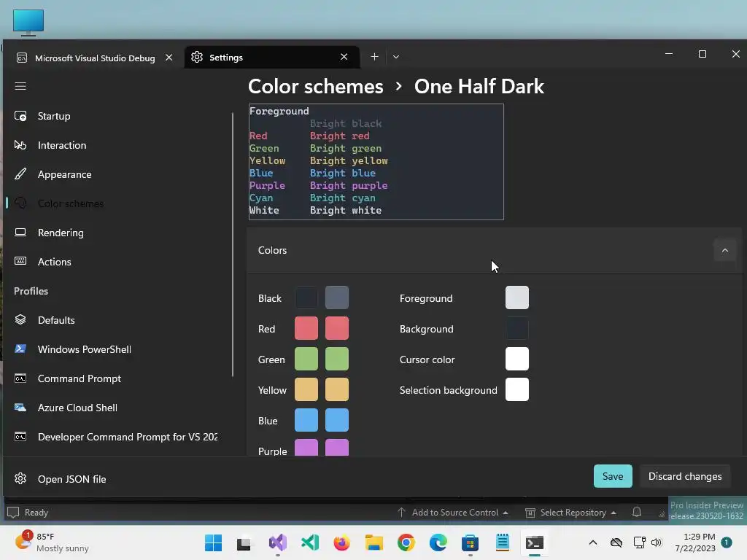Viewport: 747px width, 560px height.
Task: Click the Actions keyboard icon
Action: click(20, 261)
